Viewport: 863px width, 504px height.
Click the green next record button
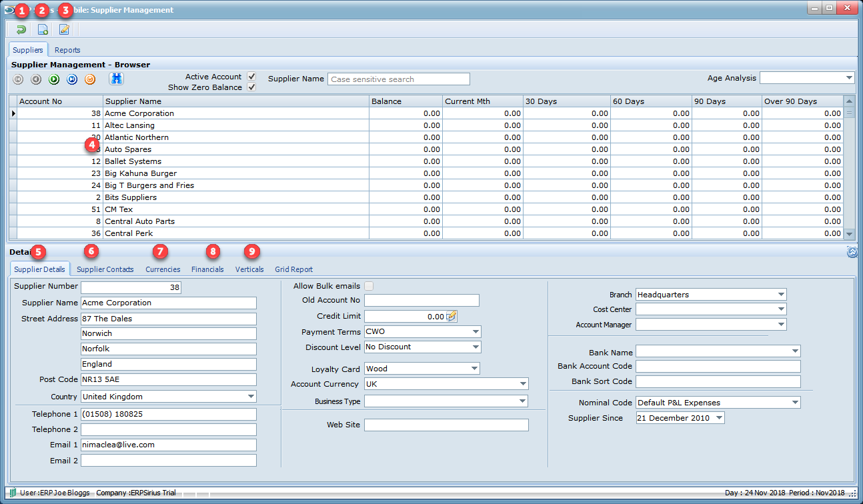tap(54, 79)
